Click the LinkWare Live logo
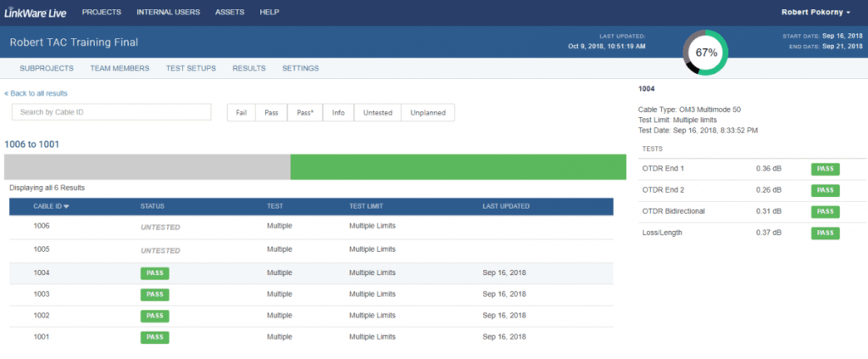The height and width of the screenshot is (359, 868). [x=35, y=13]
